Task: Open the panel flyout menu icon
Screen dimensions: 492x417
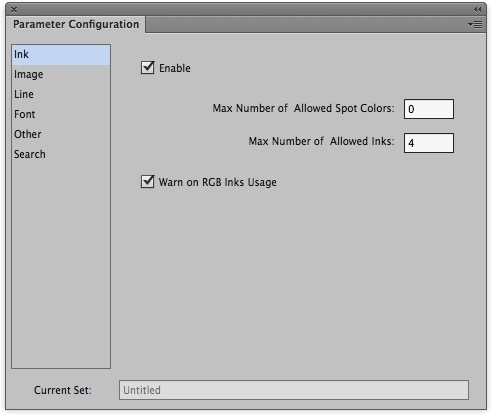Action: point(475,25)
